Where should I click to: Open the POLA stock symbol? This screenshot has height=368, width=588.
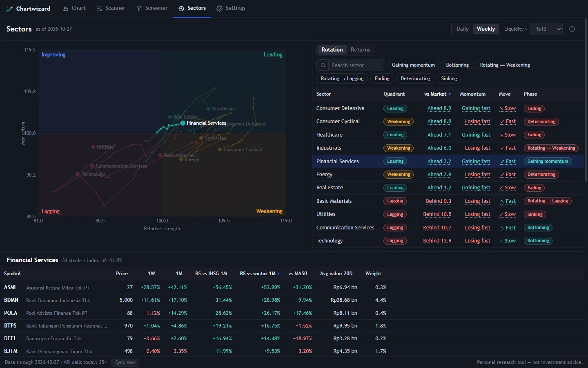pos(11,313)
